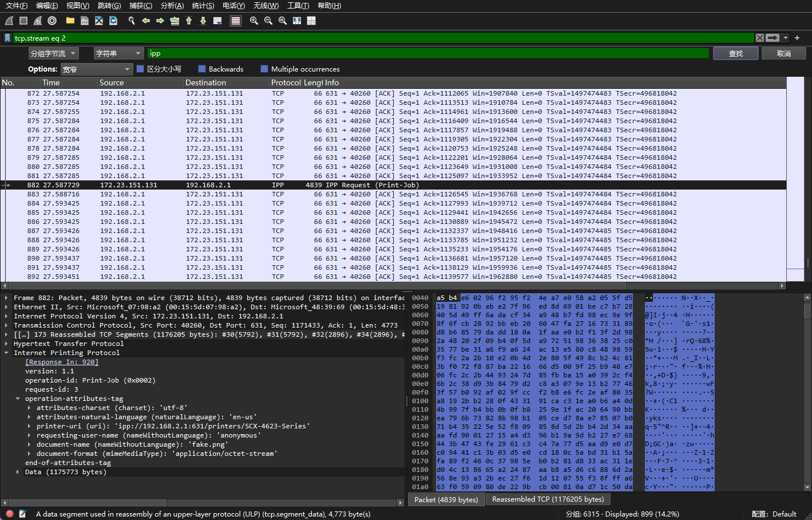Click the 查找 find button

point(736,53)
